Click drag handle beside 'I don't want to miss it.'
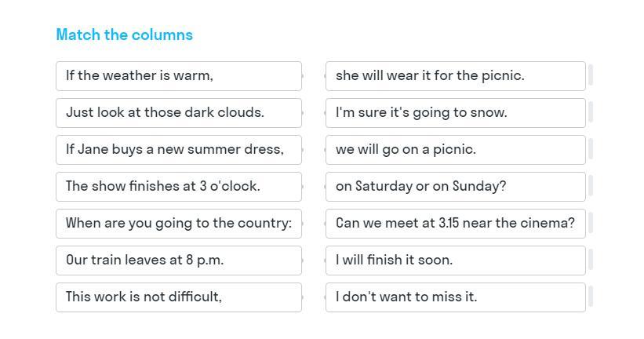The height and width of the screenshot is (339, 644). [x=590, y=297]
